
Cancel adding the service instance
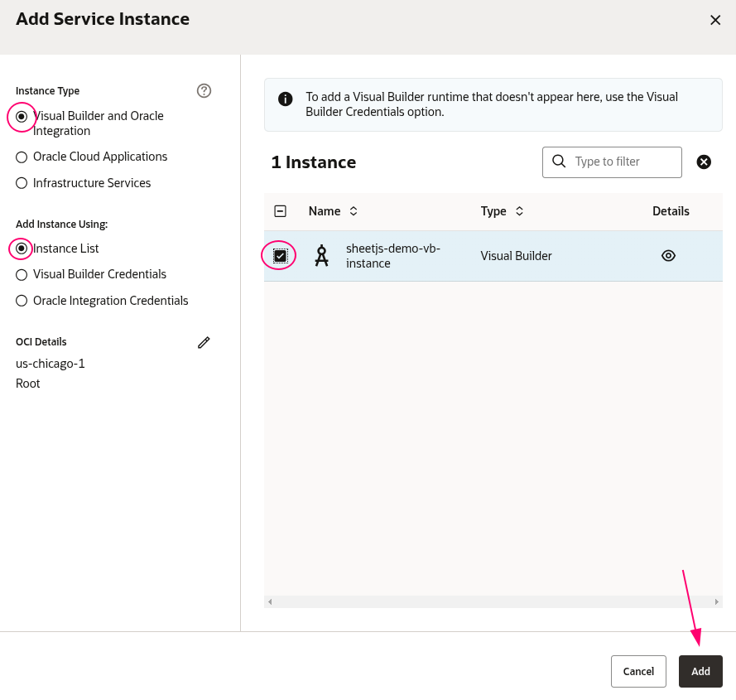638,671
